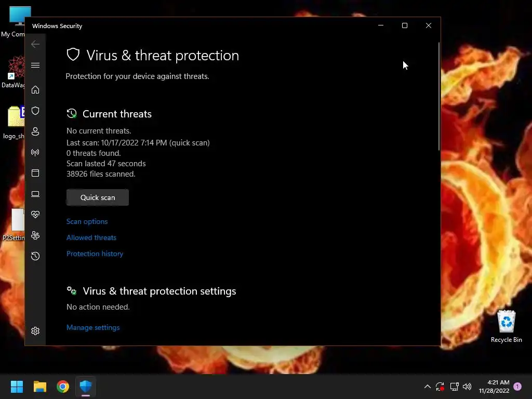Open Device performance & health heart icon
Image resolution: width=532 pixels, height=399 pixels.
point(35,215)
